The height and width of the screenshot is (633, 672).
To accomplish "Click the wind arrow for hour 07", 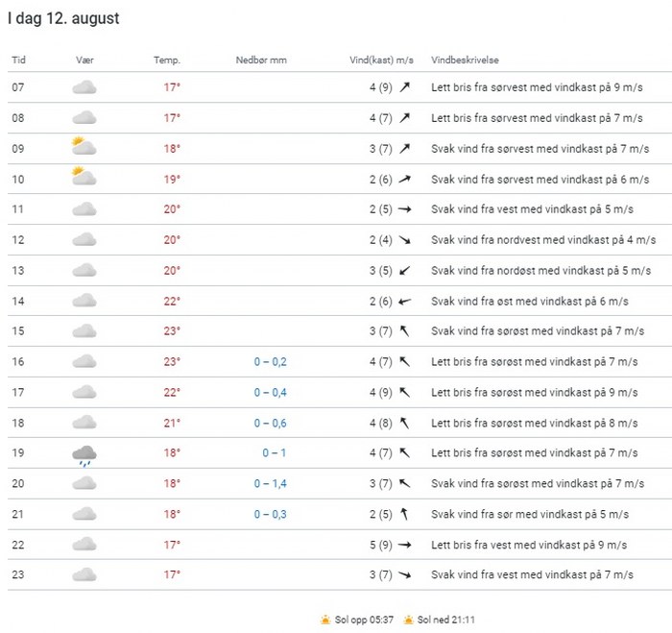I will [405, 87].
